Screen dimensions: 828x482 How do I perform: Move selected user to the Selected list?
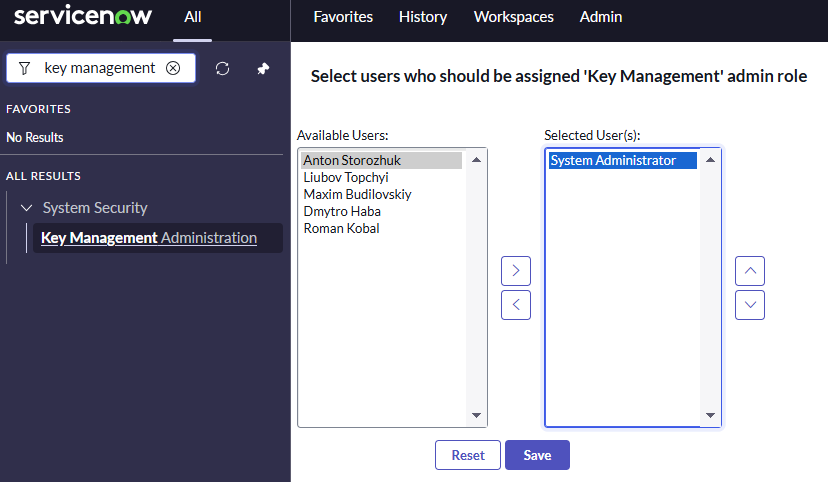tap(515, 271)
